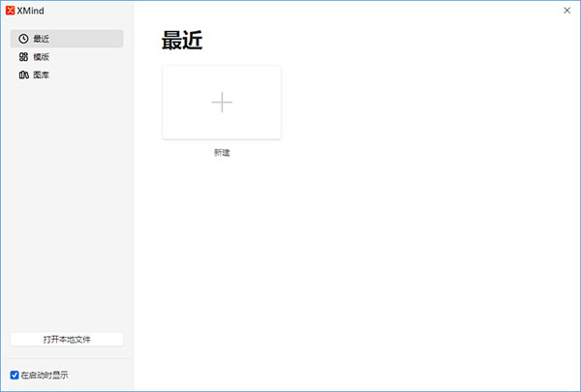Click the XMind title text
The width and height of the screenshot is (581, 392).
(x=32, y=11)
